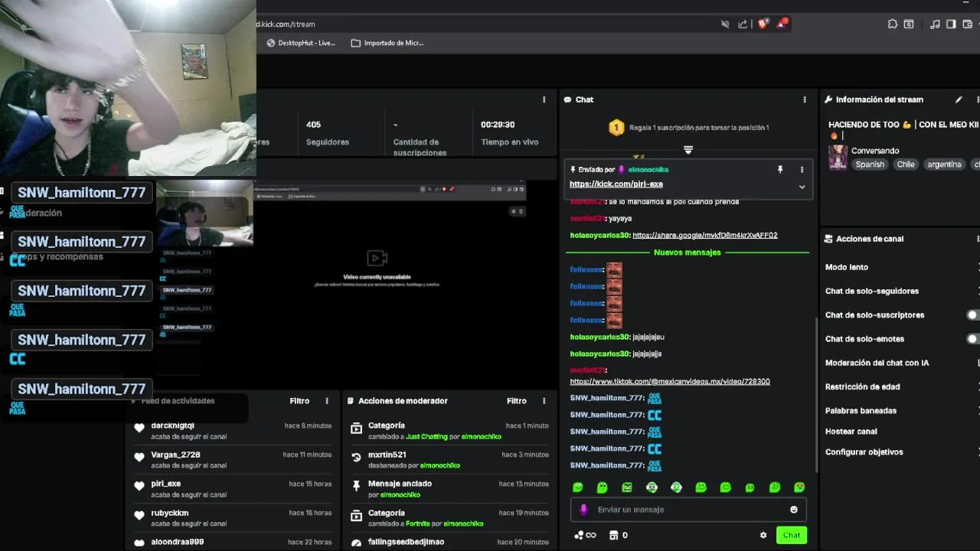Click the pin icon beside Mensaje anclado

(356, 487)
